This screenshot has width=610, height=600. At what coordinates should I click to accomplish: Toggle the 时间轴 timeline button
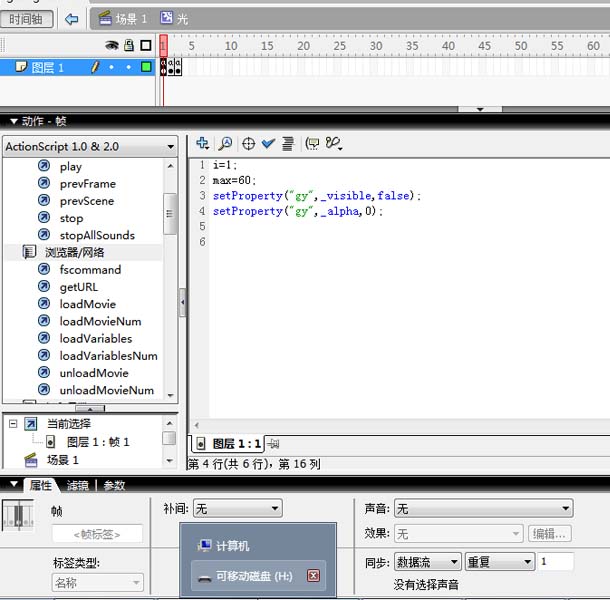(x=26, y=19)
